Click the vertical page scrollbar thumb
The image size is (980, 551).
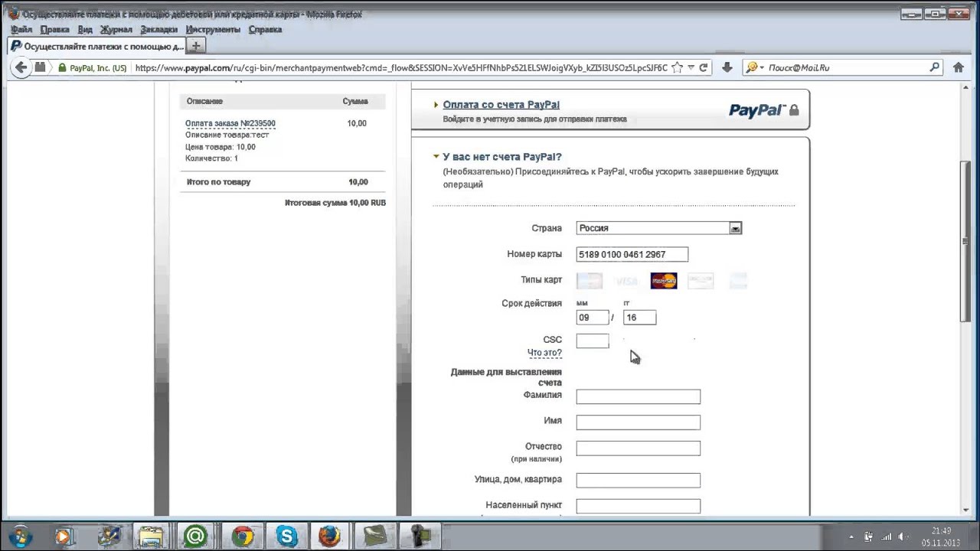pos(966,242)
